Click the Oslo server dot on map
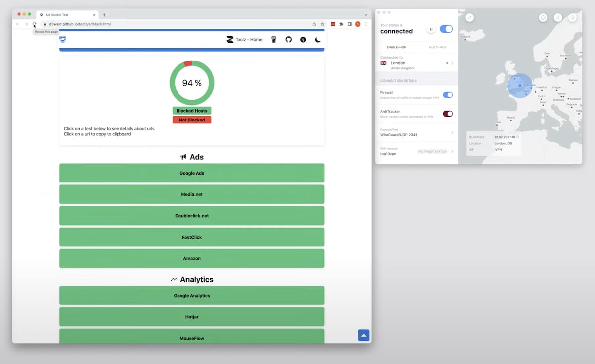The height and width of the screenshot is (364, 595). pos(547,57)
